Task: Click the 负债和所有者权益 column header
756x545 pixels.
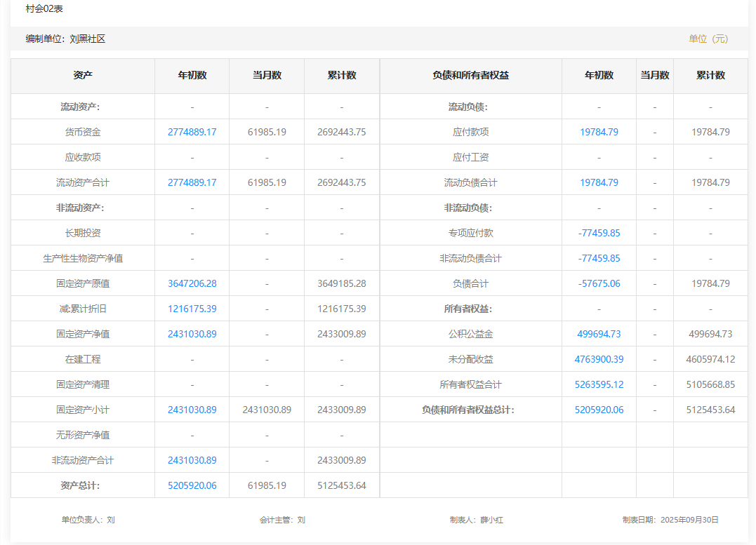Action: tap(470, 76)
